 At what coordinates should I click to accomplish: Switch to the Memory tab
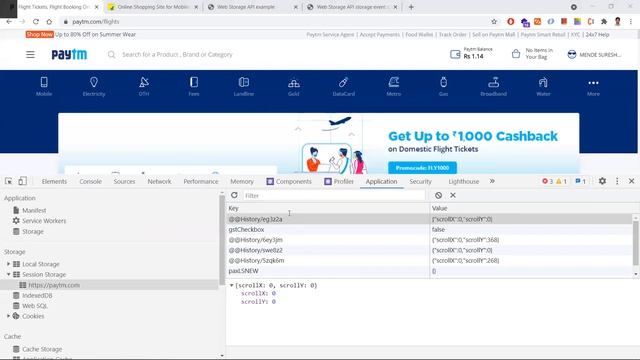coord(242,181)
